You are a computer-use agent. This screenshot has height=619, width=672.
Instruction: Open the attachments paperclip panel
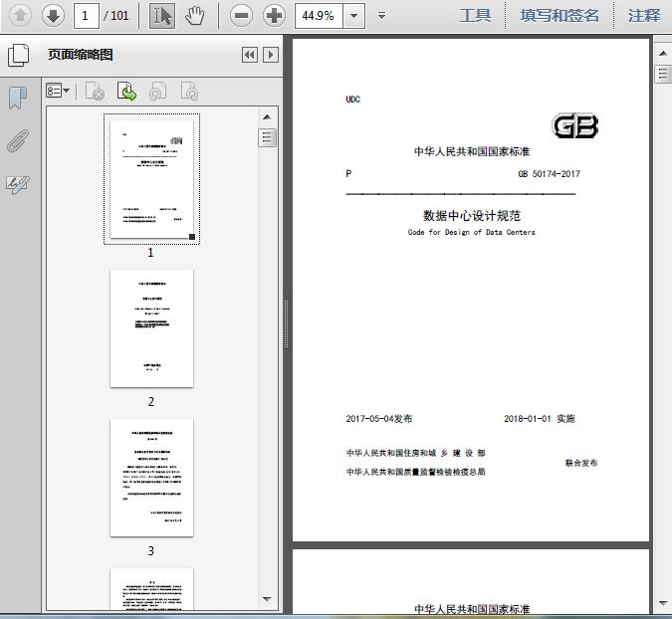tap(18, 141)
